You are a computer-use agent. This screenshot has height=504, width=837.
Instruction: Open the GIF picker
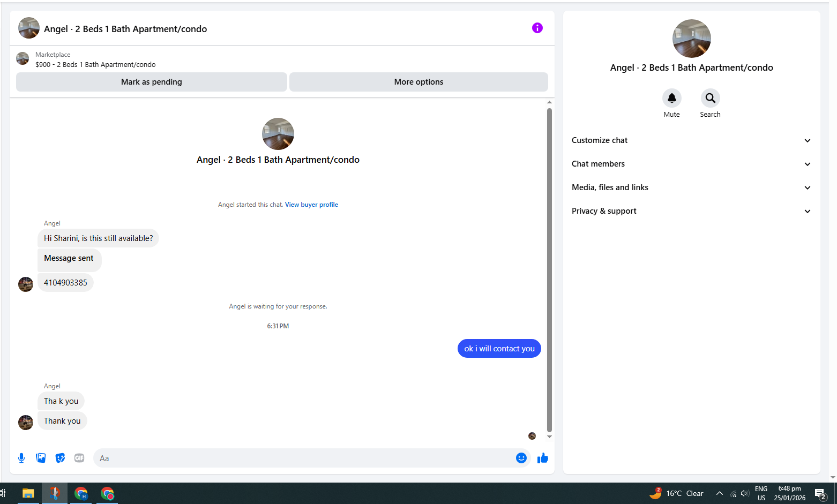[79, 458]
